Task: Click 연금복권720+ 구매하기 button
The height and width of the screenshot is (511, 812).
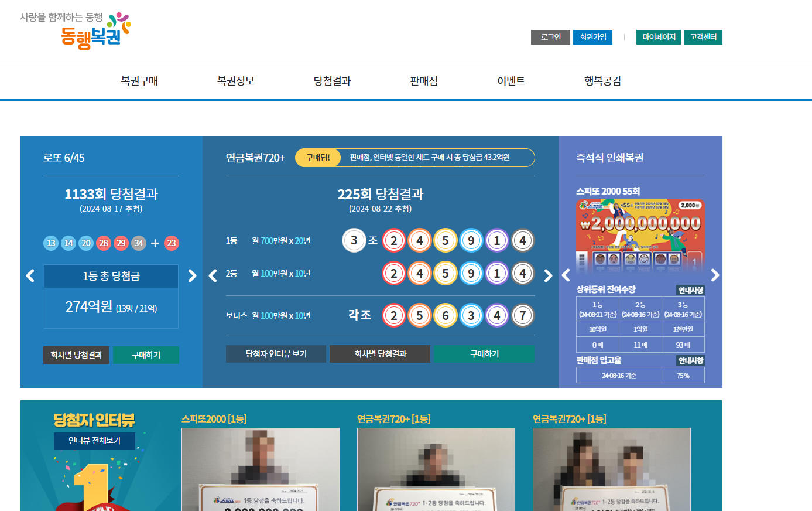Action: pos(484,354)
